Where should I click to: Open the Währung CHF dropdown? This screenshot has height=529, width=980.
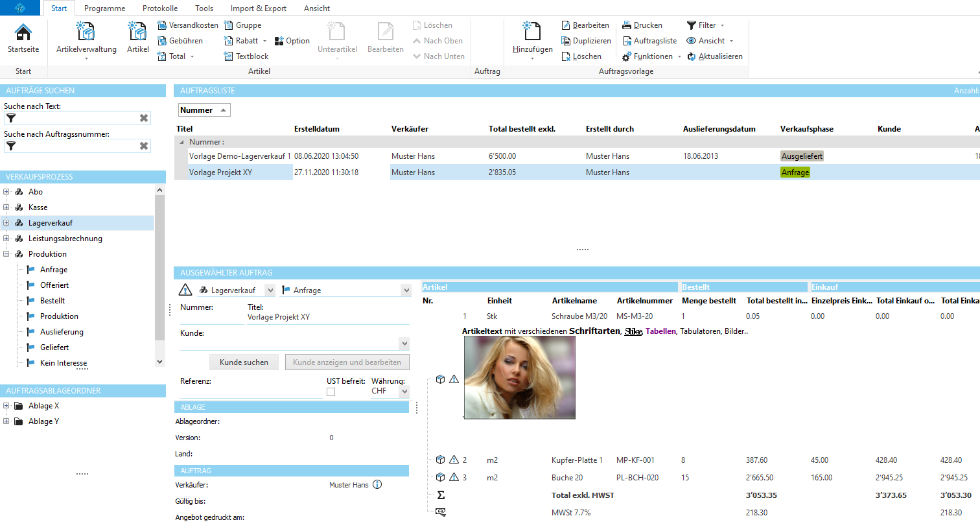(x=404, y=392)
